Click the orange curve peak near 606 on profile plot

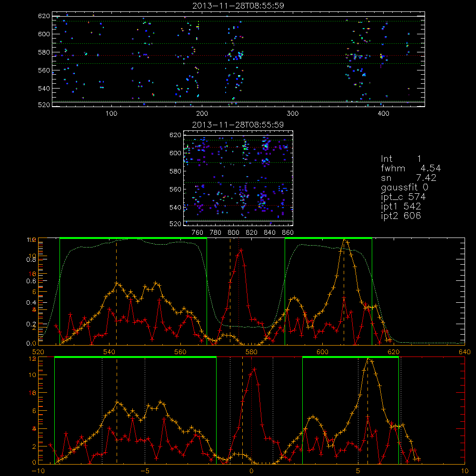click(x=344, y=240)
